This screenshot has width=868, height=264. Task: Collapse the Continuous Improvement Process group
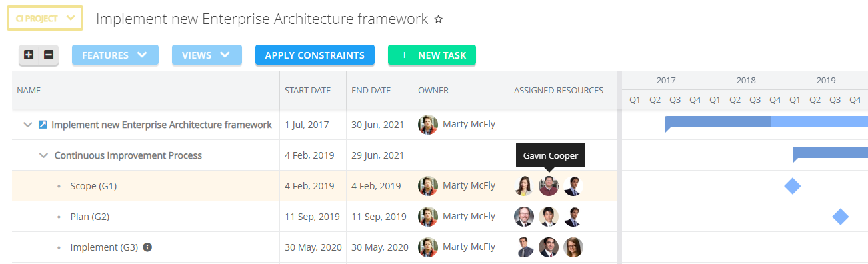coord(44,155)
